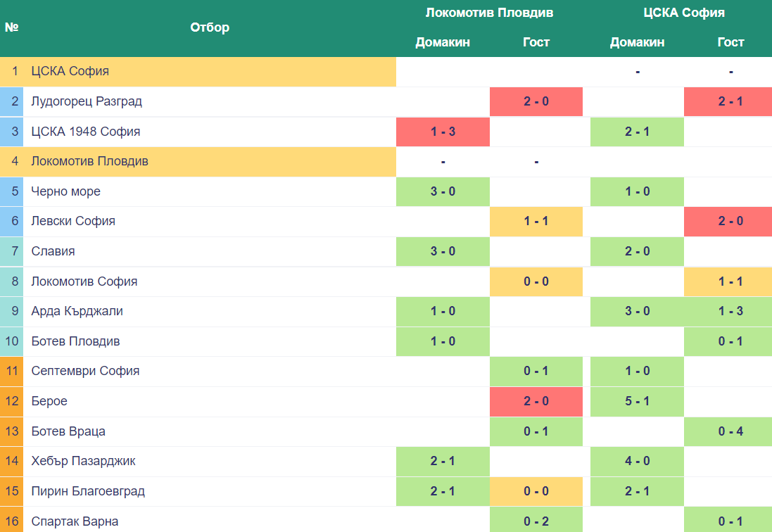
Task: Click yellow 0 - 0 result in Пирин Благоевград row
Action: point(536,492)
